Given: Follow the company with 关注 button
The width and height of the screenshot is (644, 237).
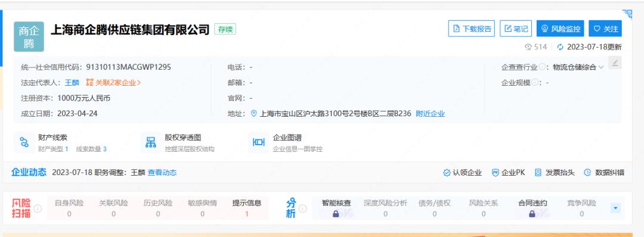Looking at the screenshot, I should pyautogui.click(x=605, y=29).
